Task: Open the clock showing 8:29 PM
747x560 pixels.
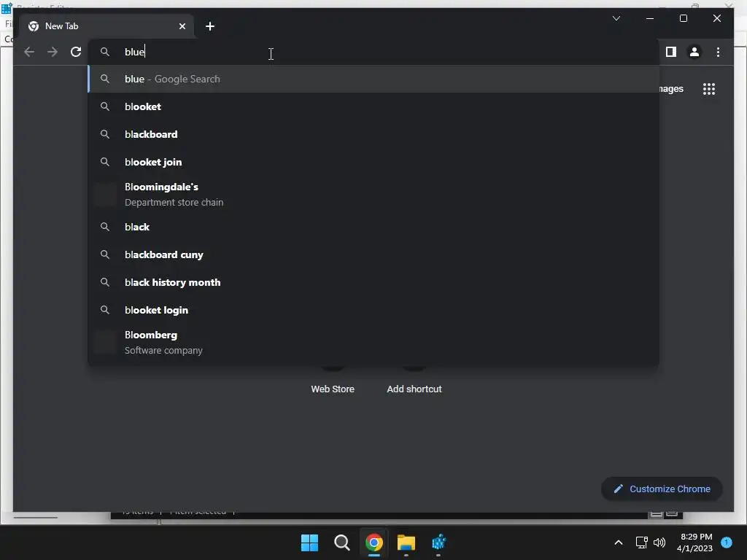Action: (695, 542)
